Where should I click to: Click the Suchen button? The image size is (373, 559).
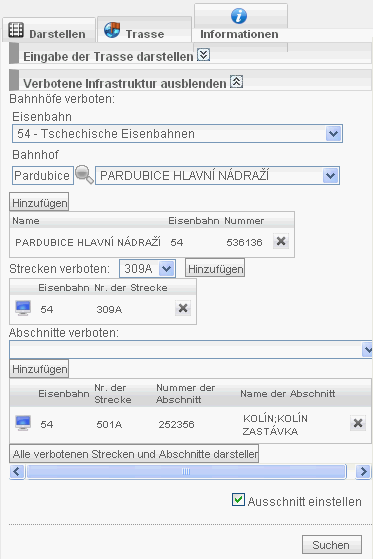[332, 545]
